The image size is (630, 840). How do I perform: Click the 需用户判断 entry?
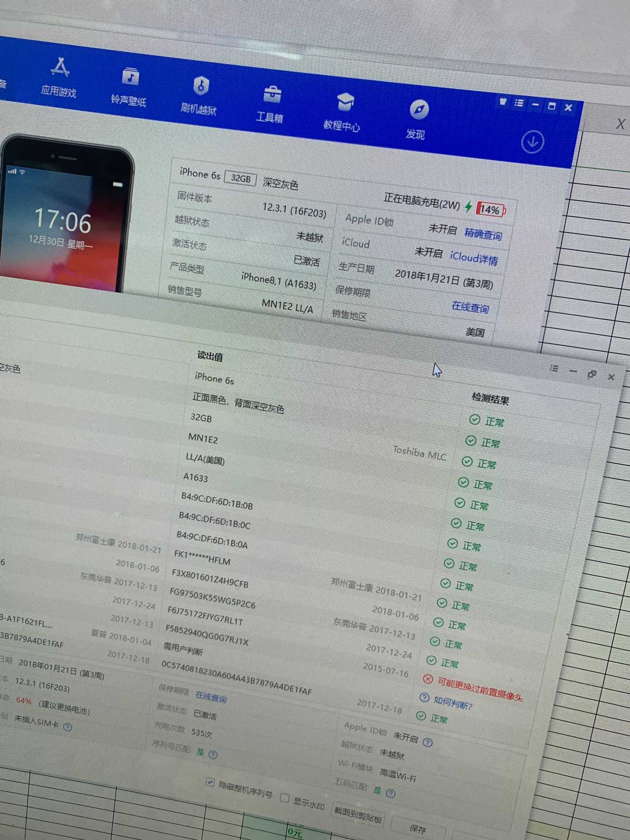point(183,649)
